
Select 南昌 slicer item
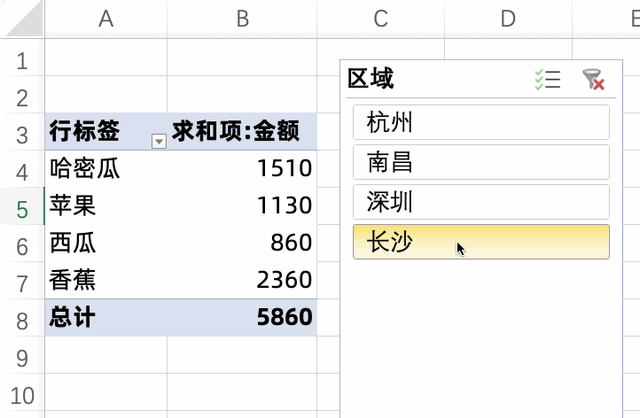click(481, 162)
